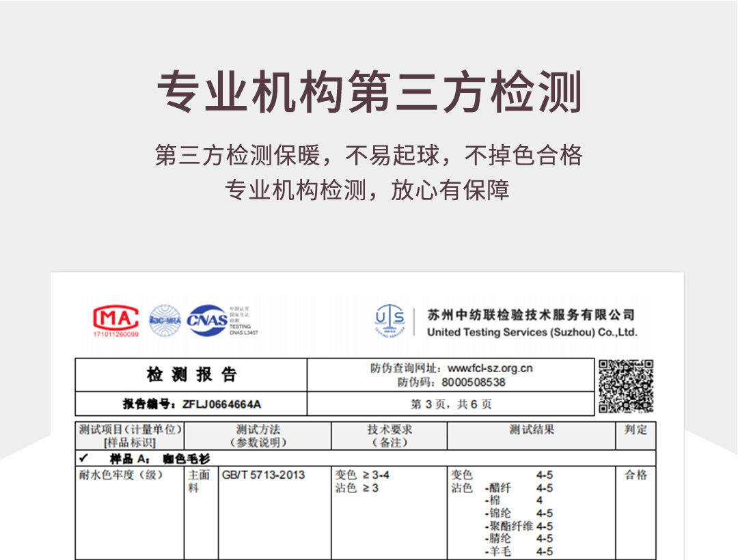The height and width of the screenshot is (560, 738).
Task: Click the ilac-MRA globe logo
Action: 165,321
